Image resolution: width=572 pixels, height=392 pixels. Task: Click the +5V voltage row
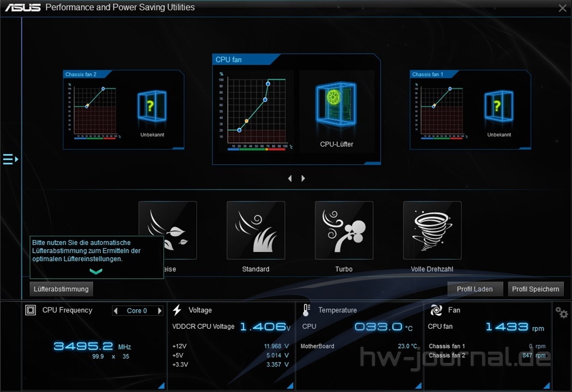click(x=230, y=355)
